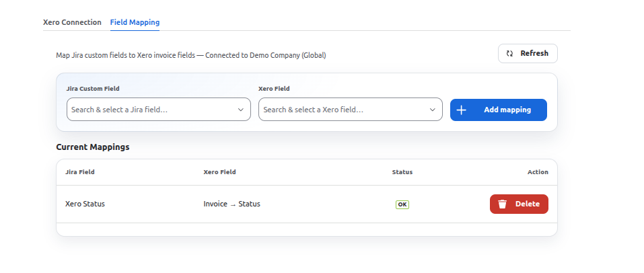Click the 'Jira Field' column header
The height and width of the screenshot is (273, 644).
79,172
